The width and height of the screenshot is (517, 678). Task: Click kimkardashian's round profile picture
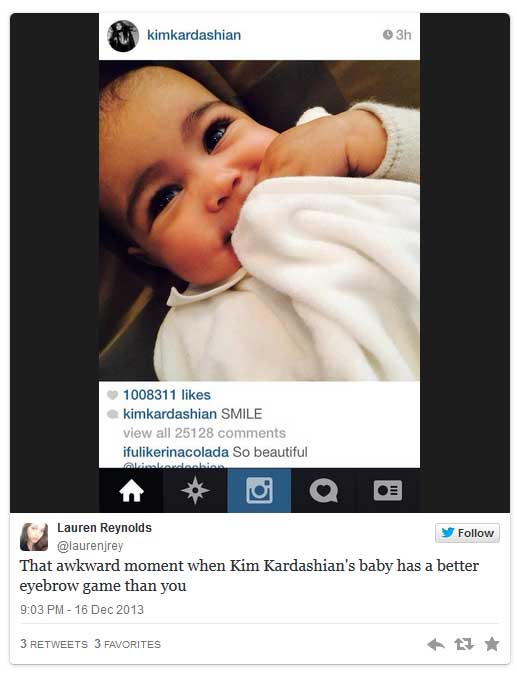click(x=123, y=36)
